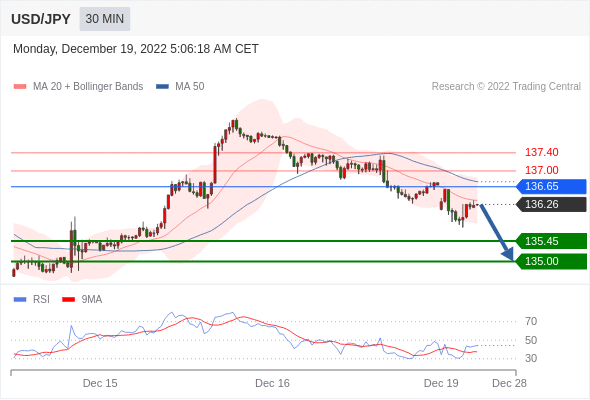Click the blue MA 50 legend swatch
This screenshot has height=400, width=590.
162,87
